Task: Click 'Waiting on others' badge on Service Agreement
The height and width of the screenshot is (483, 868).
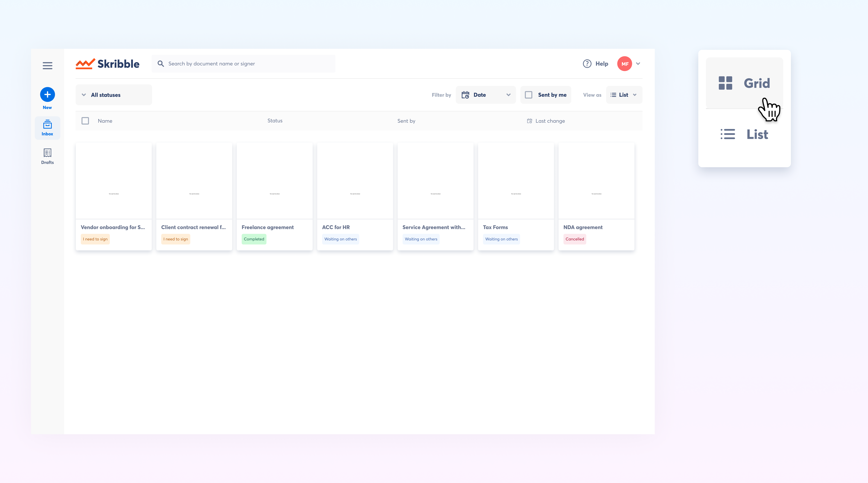Action: tap(421, 239)
